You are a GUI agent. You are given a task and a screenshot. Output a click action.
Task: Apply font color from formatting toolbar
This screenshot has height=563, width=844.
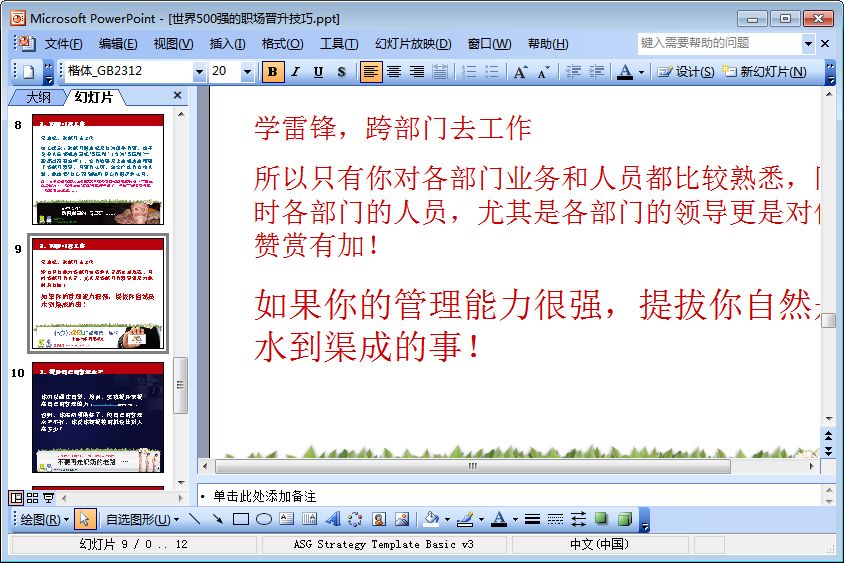click(x=625, y=72)
